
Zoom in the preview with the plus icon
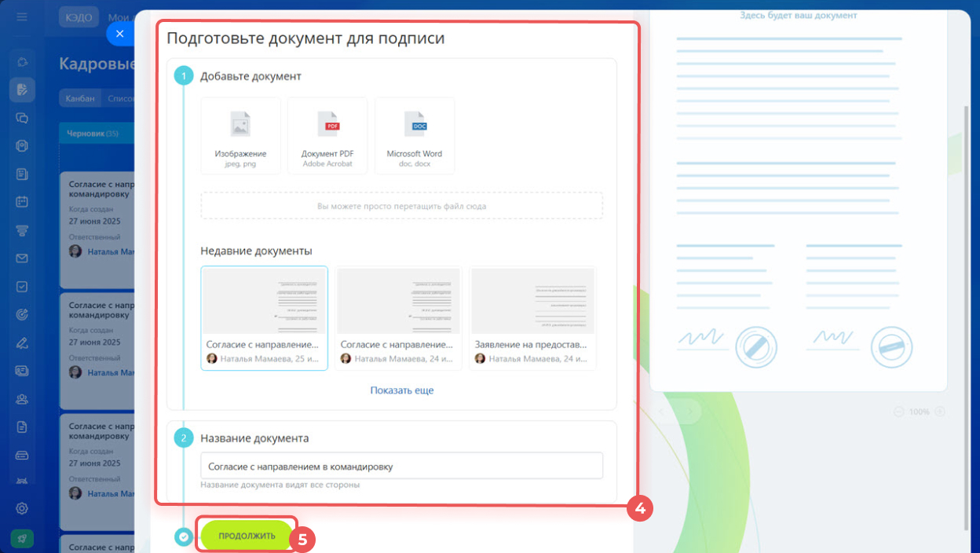(x=940, y=412)
